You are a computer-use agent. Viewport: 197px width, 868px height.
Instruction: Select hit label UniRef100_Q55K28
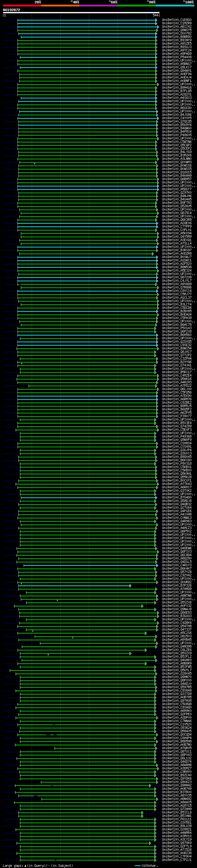(176, 477)
